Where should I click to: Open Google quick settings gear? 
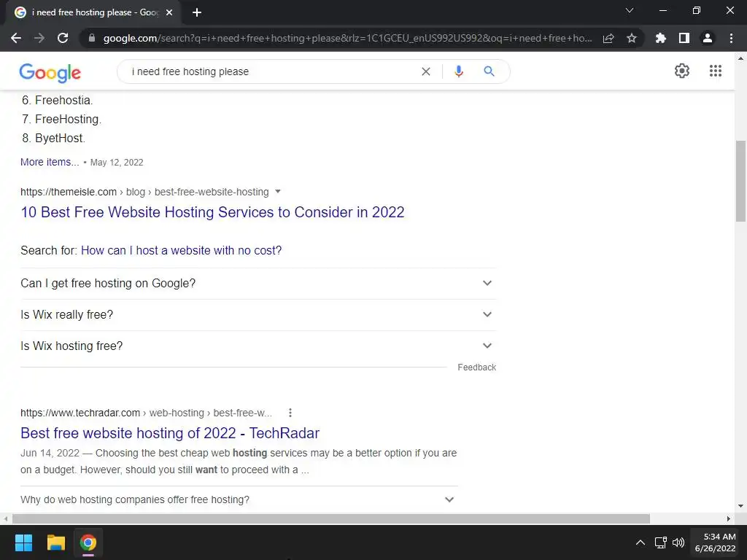682,71
